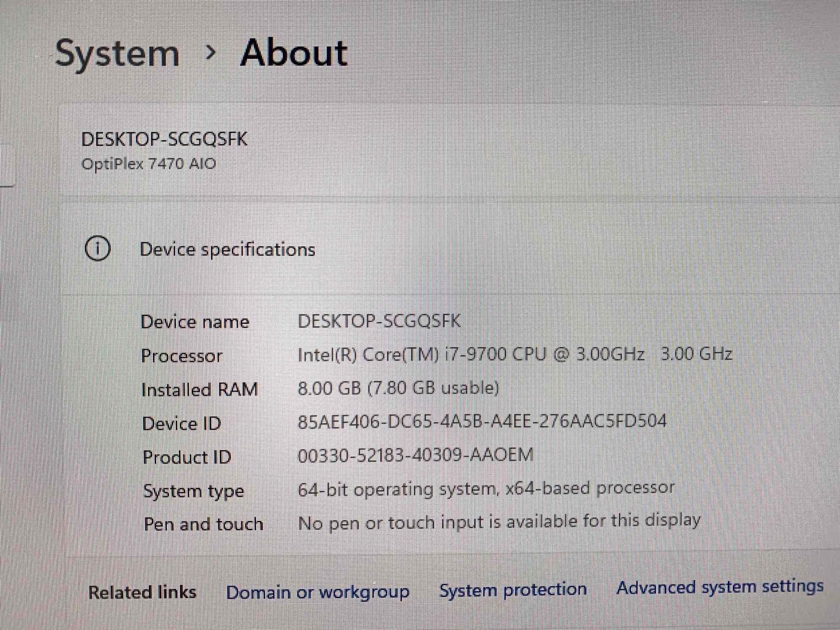Viewport: 840px width, 630px height.
Task: Click the Pen and touch label
Action: click(204, 525)
